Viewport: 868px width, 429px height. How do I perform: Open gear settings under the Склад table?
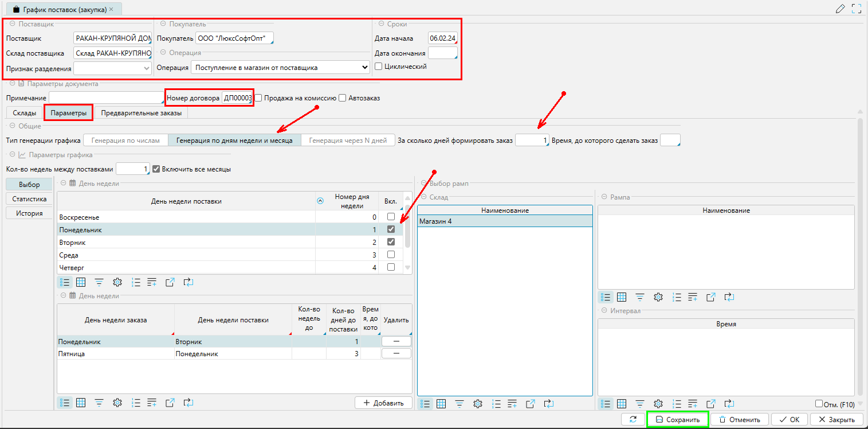click(477, 404)
